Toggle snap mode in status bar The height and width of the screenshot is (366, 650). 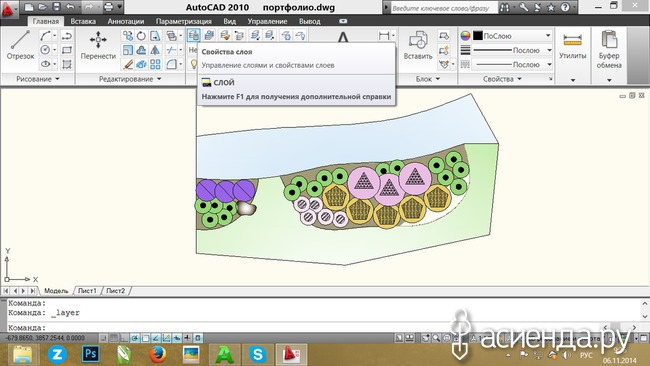(103, 338)
